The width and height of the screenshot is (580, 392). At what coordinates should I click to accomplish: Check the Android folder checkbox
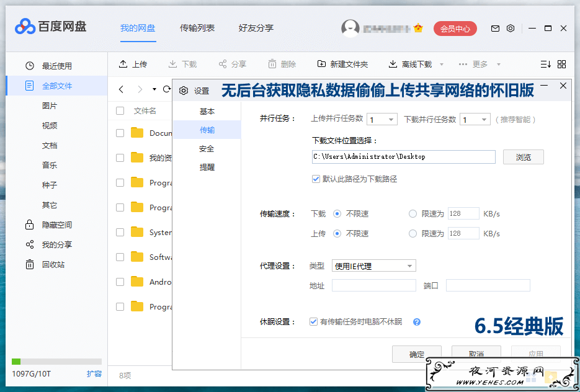coord(120,282)
